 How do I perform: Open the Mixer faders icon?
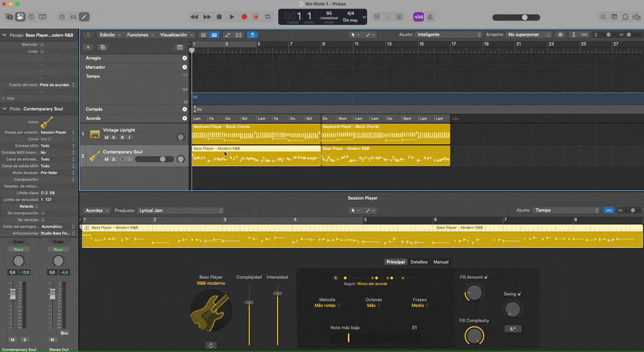tap(73, 17)
